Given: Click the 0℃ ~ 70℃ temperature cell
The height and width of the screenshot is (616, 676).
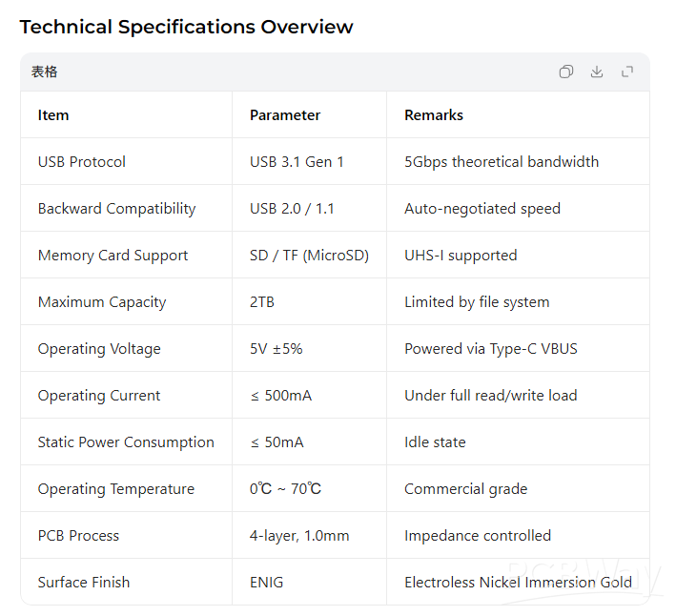Looking at the screenshot, I should (285, 489).
